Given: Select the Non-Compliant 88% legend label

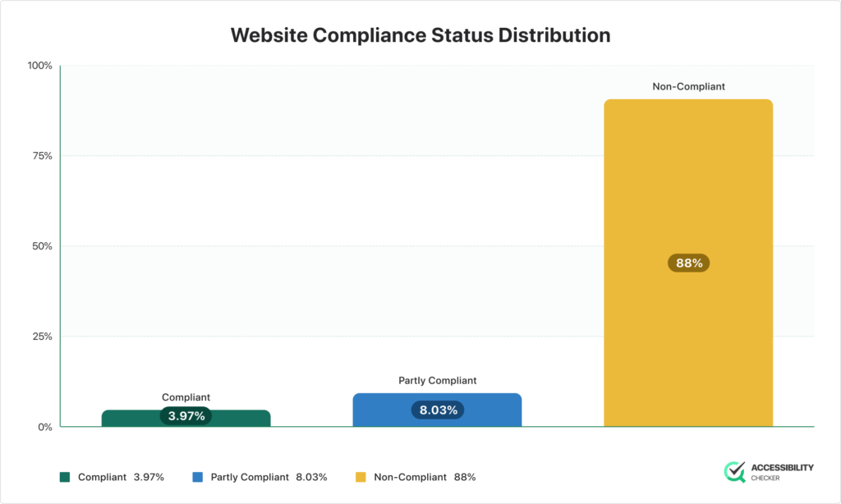Looking at the screenshot, I should click(424, 477).
